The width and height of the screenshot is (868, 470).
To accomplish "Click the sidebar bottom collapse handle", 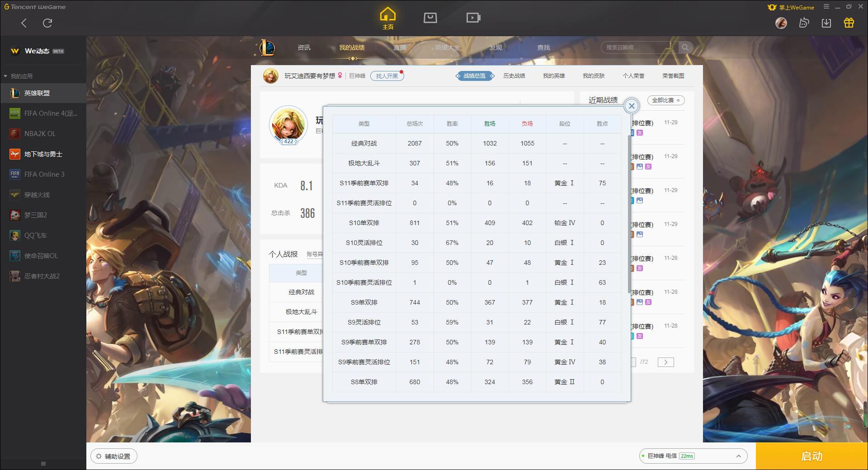I will click(x=43, y=464).
